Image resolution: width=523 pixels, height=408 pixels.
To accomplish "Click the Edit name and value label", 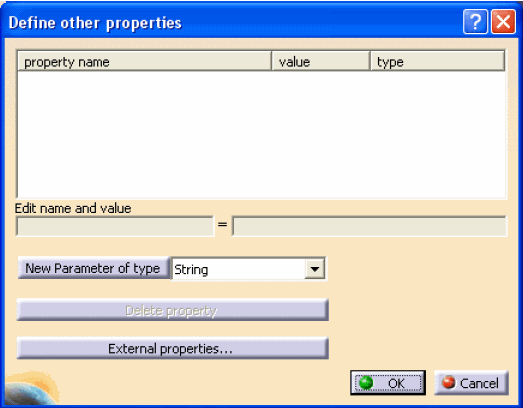I will tap(73, 209).
